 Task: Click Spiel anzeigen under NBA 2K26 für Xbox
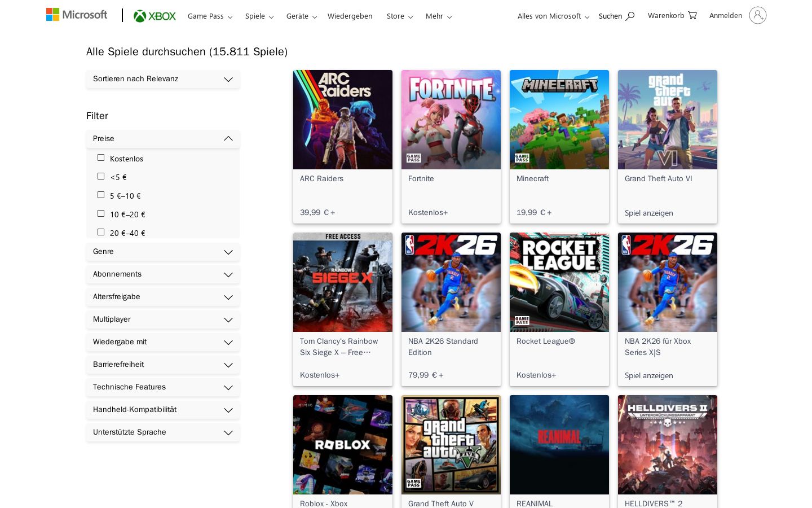648,376
